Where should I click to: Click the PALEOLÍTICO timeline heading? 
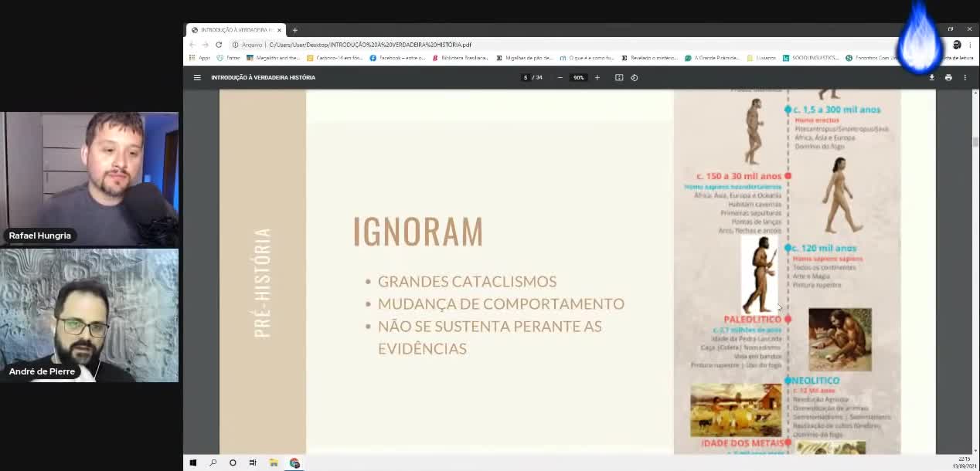[x=753, y=319]
